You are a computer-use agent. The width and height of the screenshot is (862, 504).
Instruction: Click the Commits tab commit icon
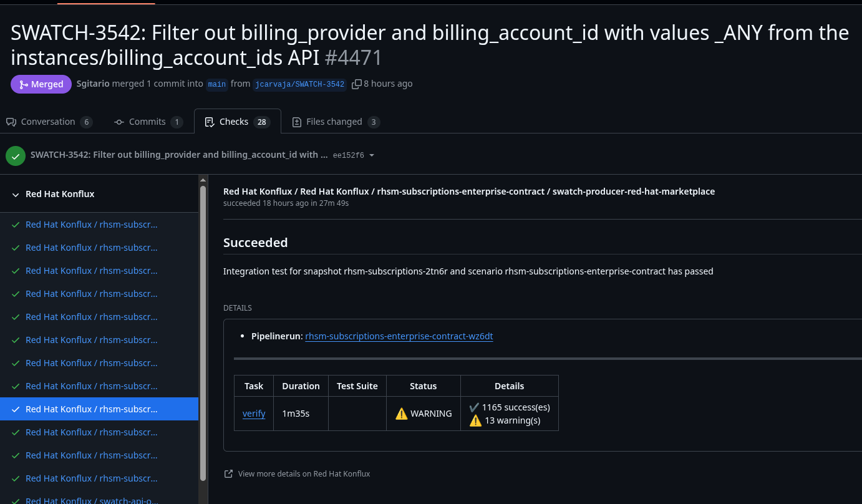tap(119, 122)
